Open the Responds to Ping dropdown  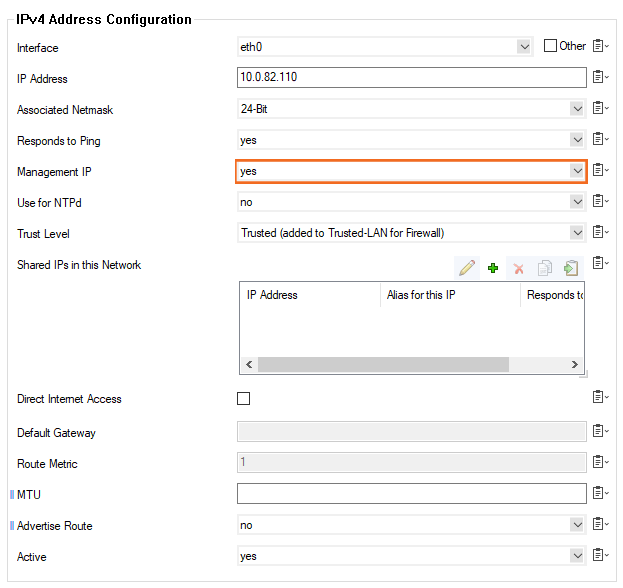pyautogui.click(x=412, y=140)
